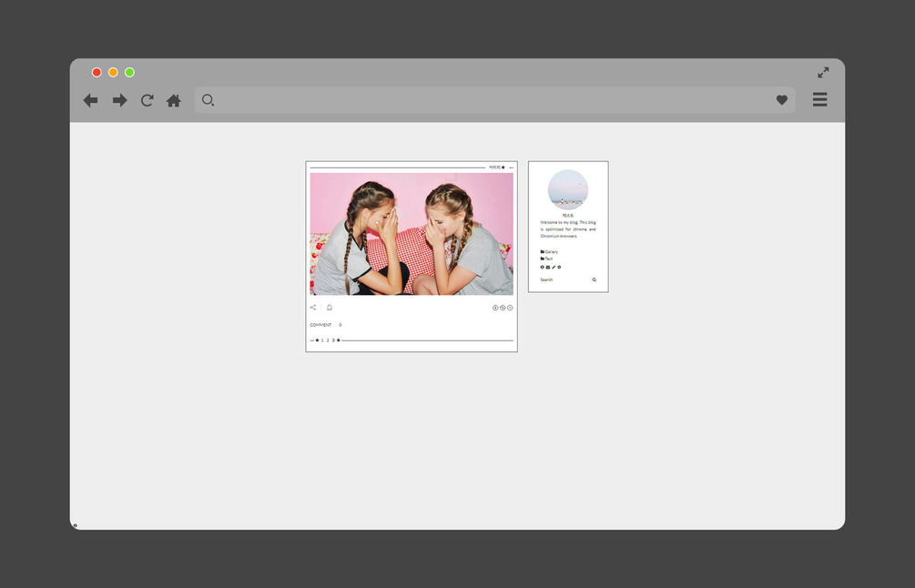This screenshot has width=915, height=588.
Task: Focus the sidebar Search input field
Action: click(564, 280)
